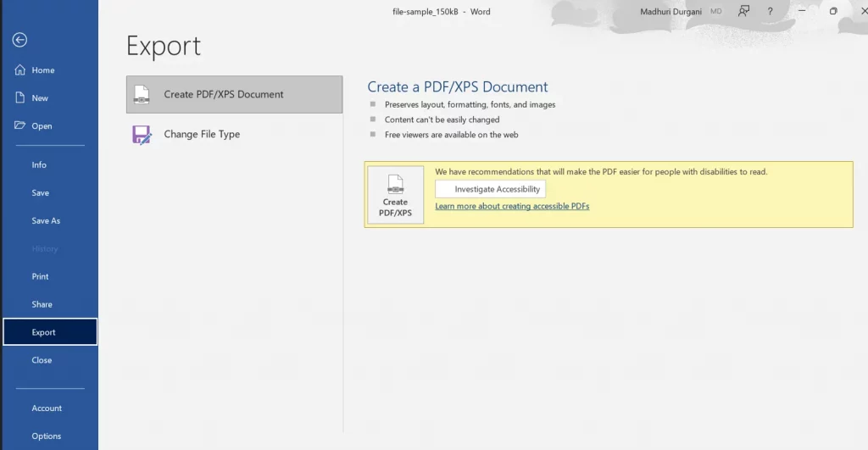This screenshot has width=868, height=450.
Task: Open the help question mark icon
Action: (x=770, y=11)
